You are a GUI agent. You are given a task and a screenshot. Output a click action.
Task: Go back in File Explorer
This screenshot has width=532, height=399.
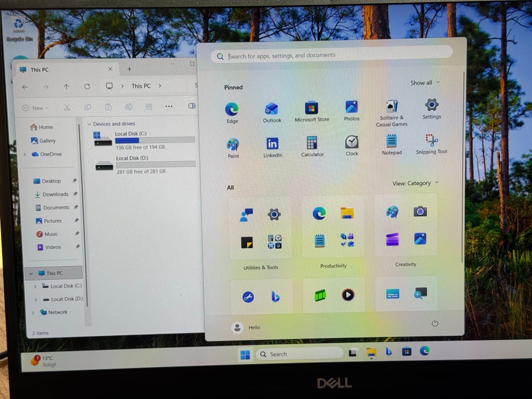click(25, 87)
